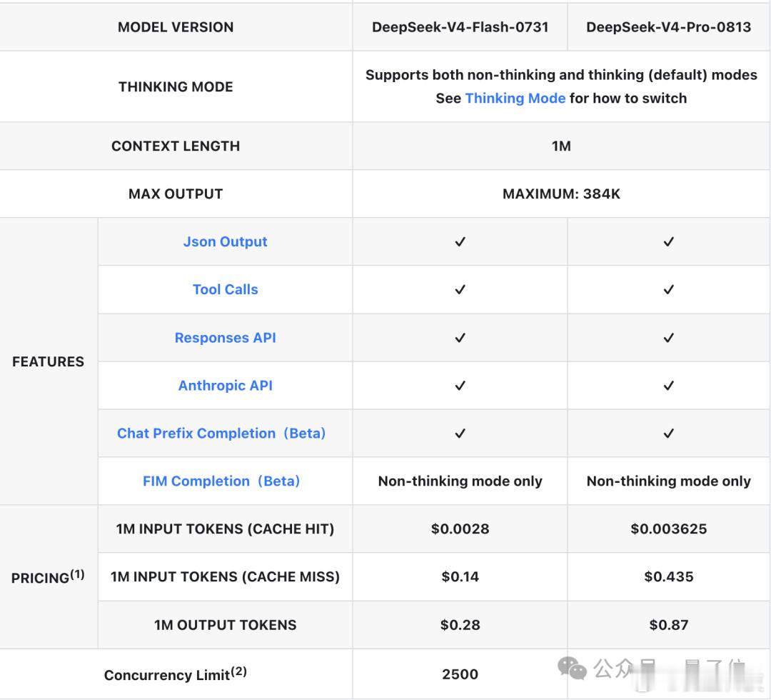
Task: Click the PRICING section label
Action: (x=49, y=576)
